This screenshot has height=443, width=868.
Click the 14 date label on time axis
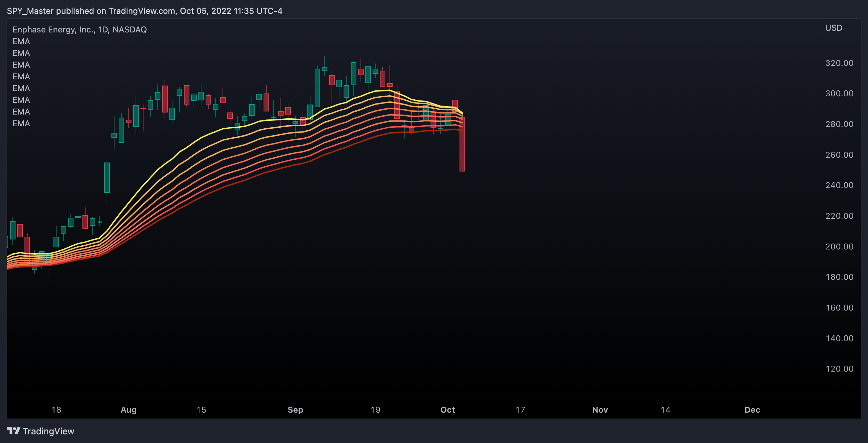665,410
